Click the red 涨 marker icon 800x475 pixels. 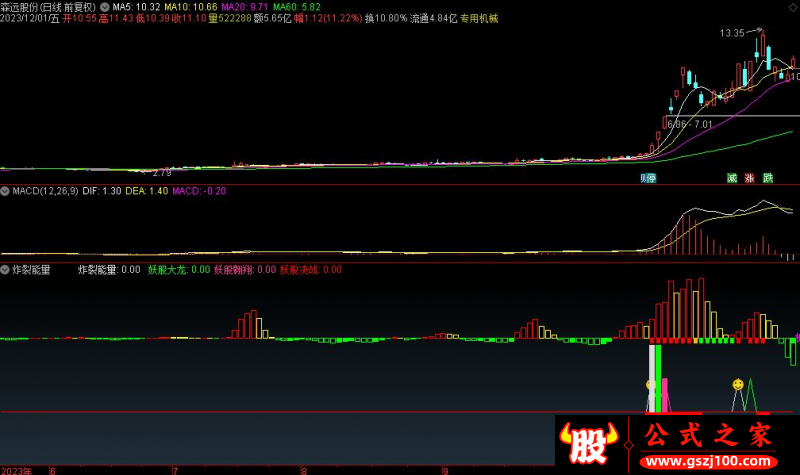tap(750, 178)
